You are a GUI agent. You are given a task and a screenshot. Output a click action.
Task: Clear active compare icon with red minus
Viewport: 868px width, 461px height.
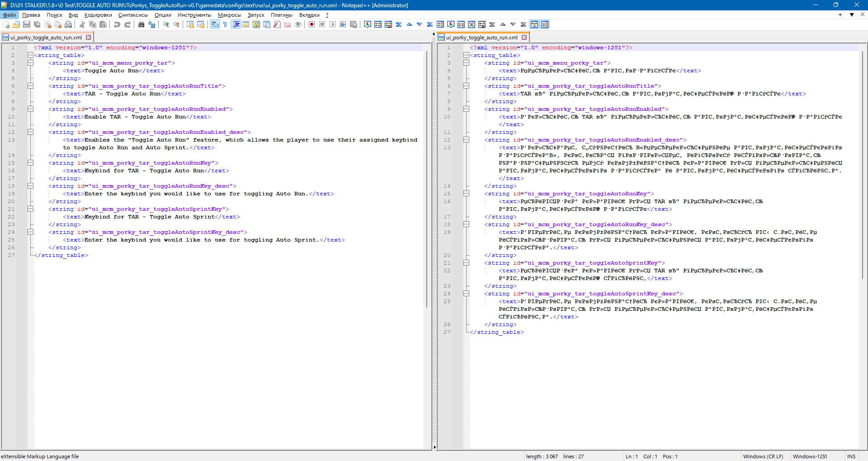coord(388,24)
